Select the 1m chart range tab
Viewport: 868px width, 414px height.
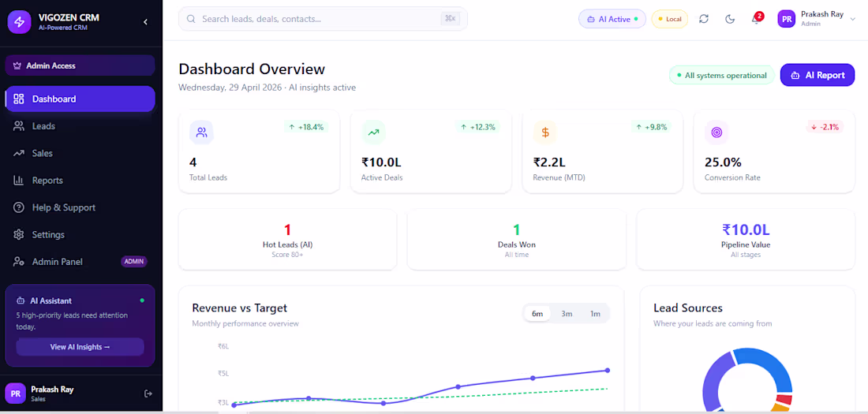pyautogui.click(x=595, y=314)
